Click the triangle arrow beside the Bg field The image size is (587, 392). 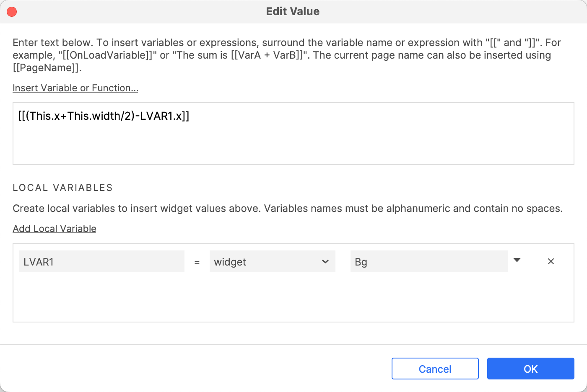517,260
